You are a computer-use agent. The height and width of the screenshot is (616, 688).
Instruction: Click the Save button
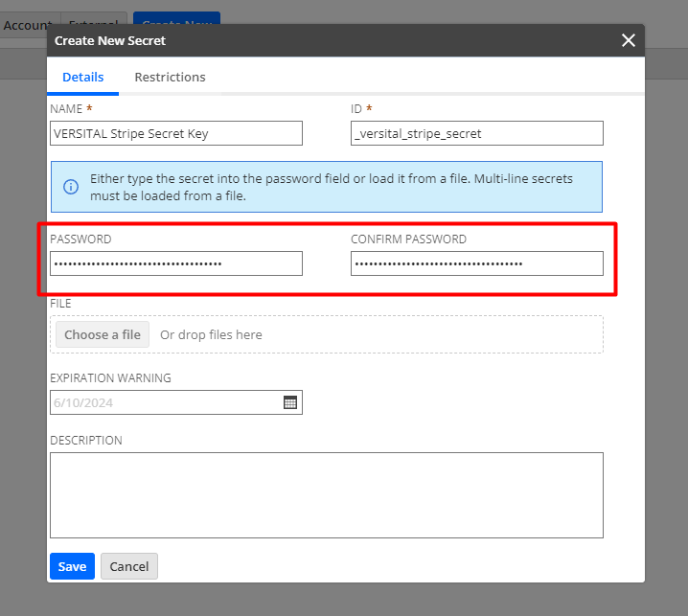[72, 566]
